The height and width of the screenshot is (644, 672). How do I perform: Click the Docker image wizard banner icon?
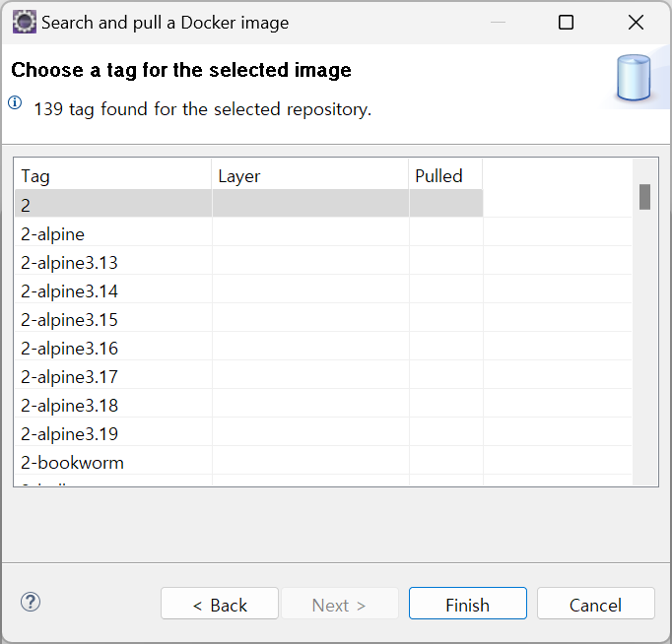coord(634,78)
